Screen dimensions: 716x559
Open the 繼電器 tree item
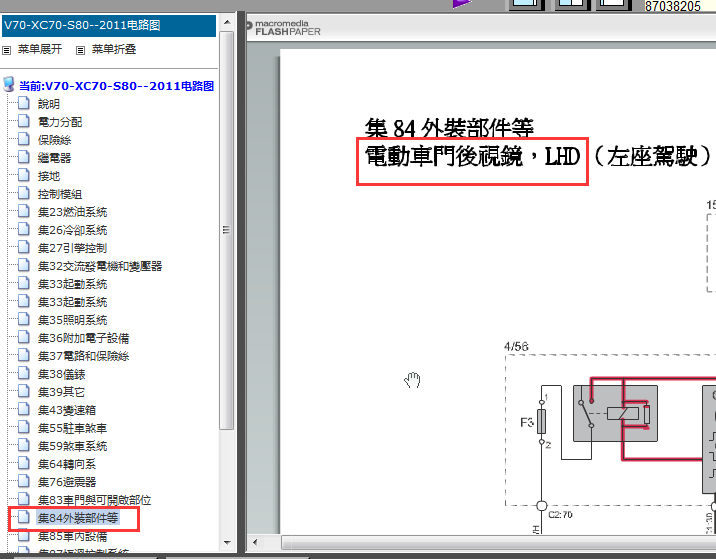(54, 158)
